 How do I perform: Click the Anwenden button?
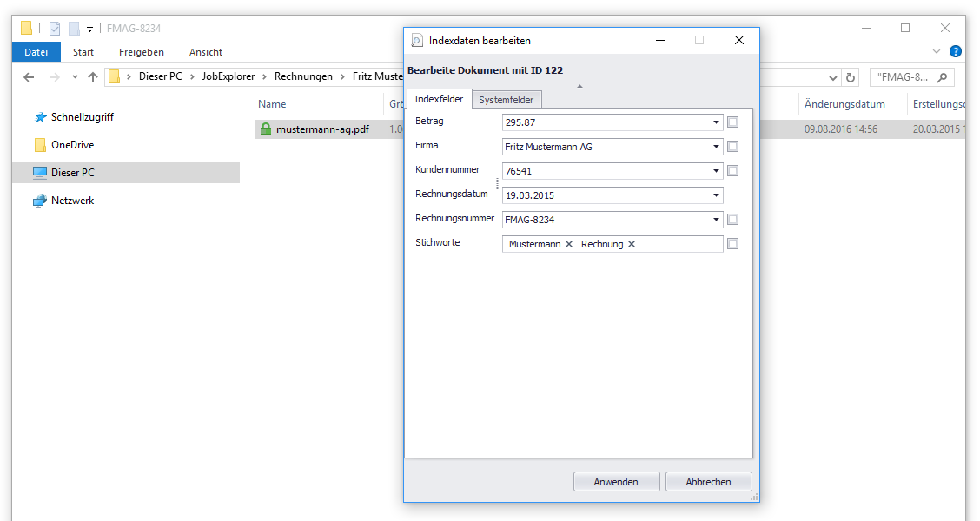616,481
